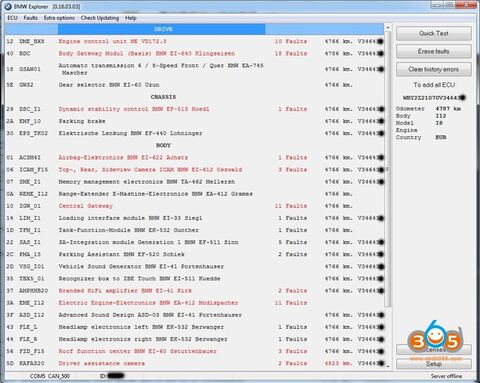Select the DRIVE section header
Screen dimensions: 480x383
(162, 29)
